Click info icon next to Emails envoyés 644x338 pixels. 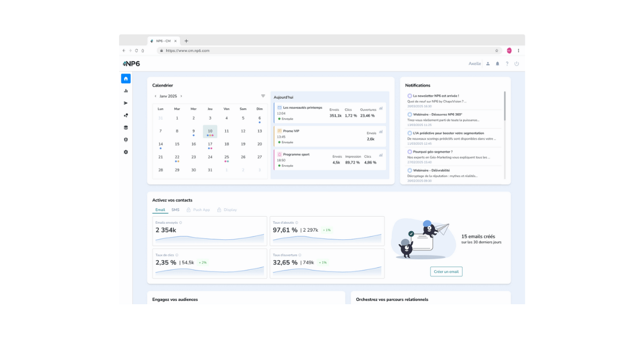pyautogui.click(x=180, y=223)
